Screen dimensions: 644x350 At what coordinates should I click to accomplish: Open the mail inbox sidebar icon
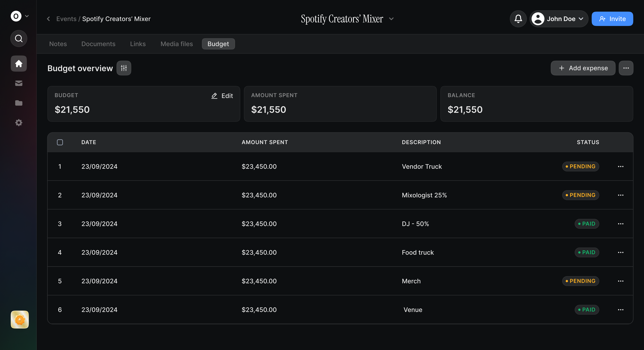18,83
